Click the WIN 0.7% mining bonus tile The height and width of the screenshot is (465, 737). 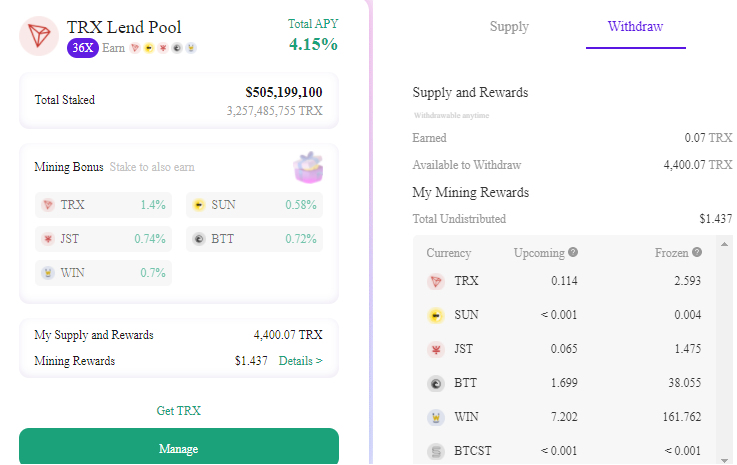pos(103,273)
